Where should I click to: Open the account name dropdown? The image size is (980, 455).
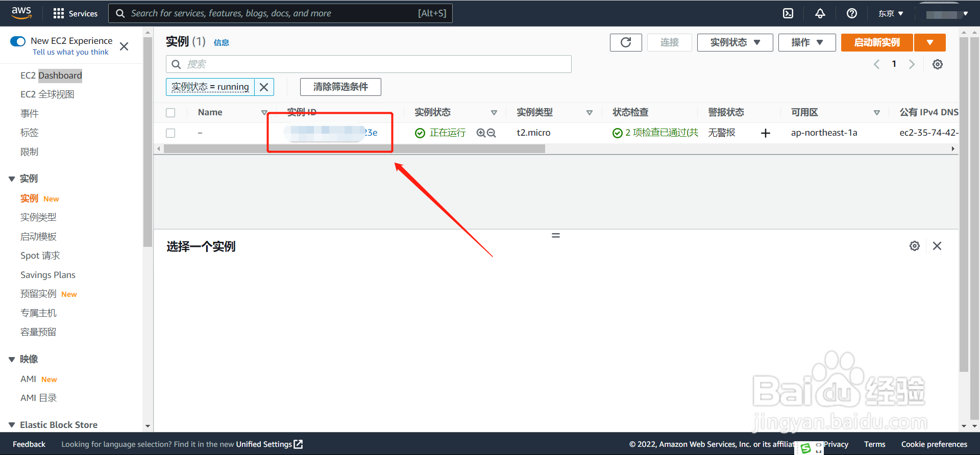(x=947, y=14)
